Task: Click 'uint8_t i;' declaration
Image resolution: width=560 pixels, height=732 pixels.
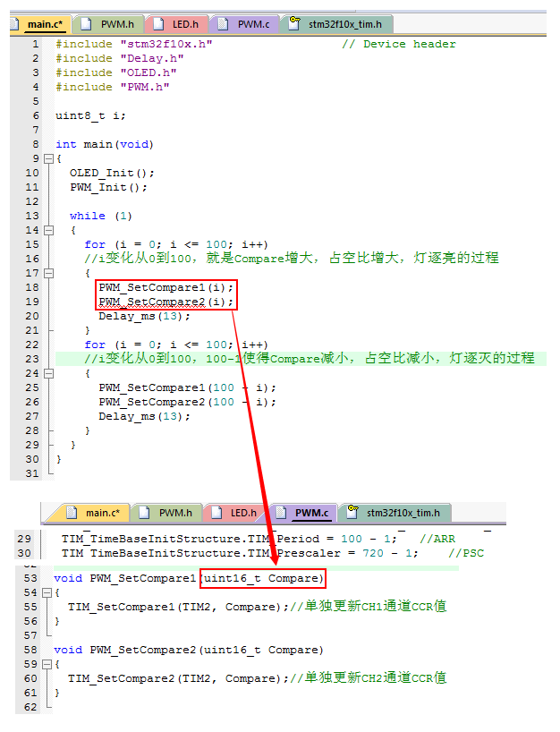Action: click(x=90, y=115)
